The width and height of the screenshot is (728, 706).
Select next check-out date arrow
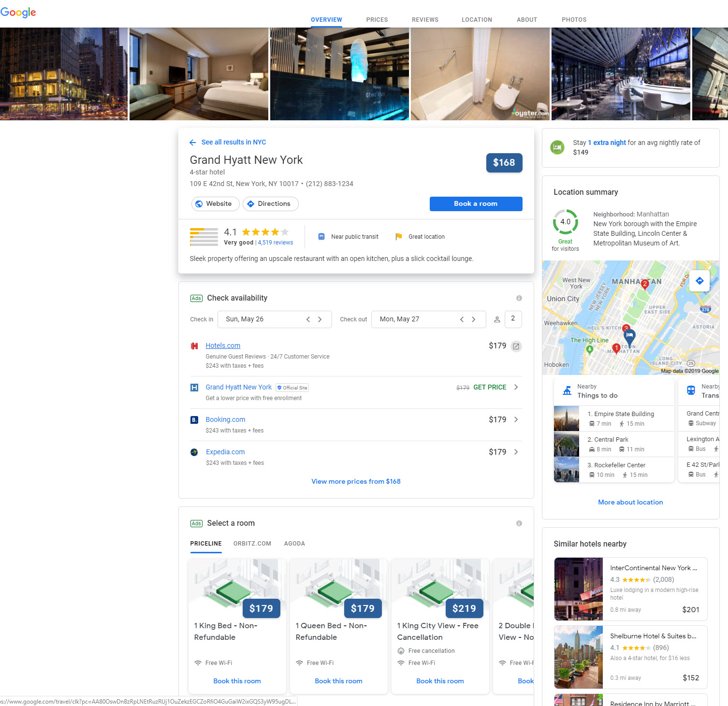point(474,319)
